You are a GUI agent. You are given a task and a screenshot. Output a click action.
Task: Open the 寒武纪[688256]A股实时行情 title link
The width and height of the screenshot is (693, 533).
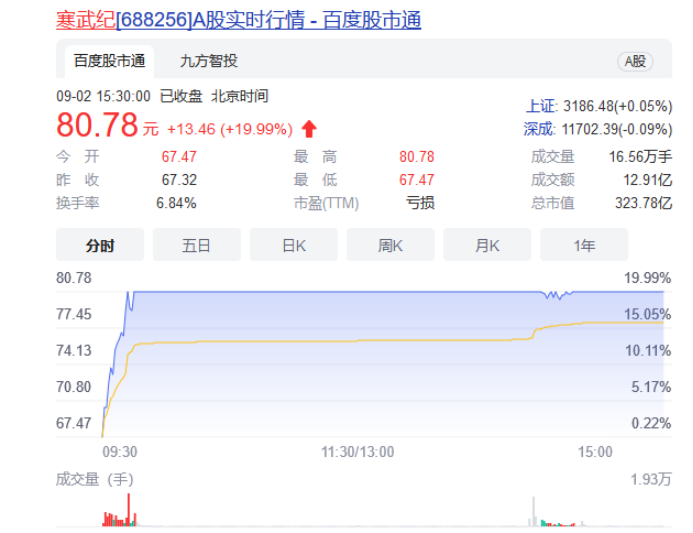238,20
